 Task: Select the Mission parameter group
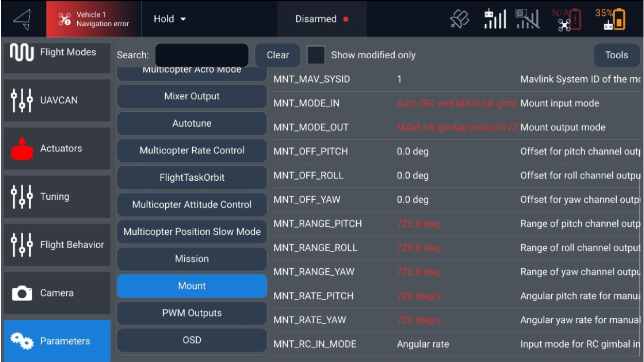192,259
